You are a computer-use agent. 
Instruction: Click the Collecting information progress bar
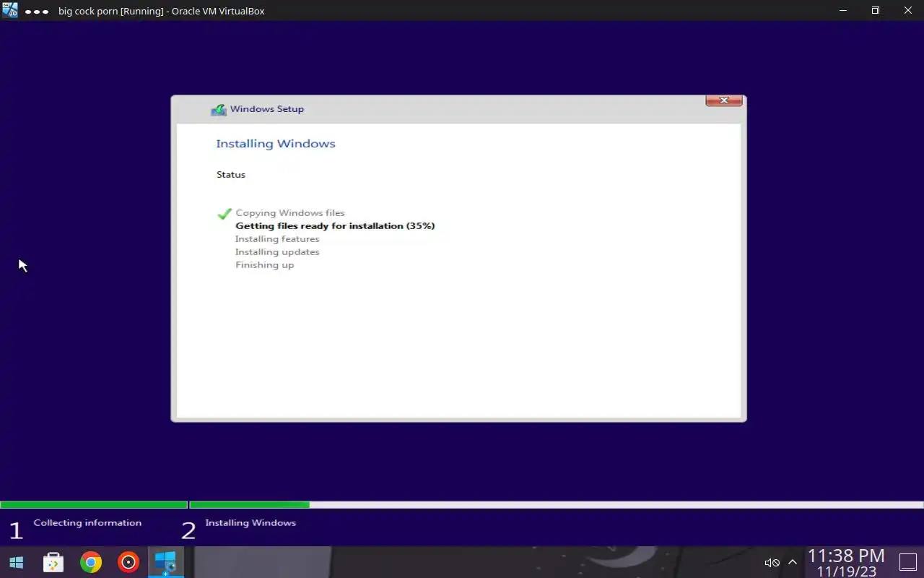(94, 505)
